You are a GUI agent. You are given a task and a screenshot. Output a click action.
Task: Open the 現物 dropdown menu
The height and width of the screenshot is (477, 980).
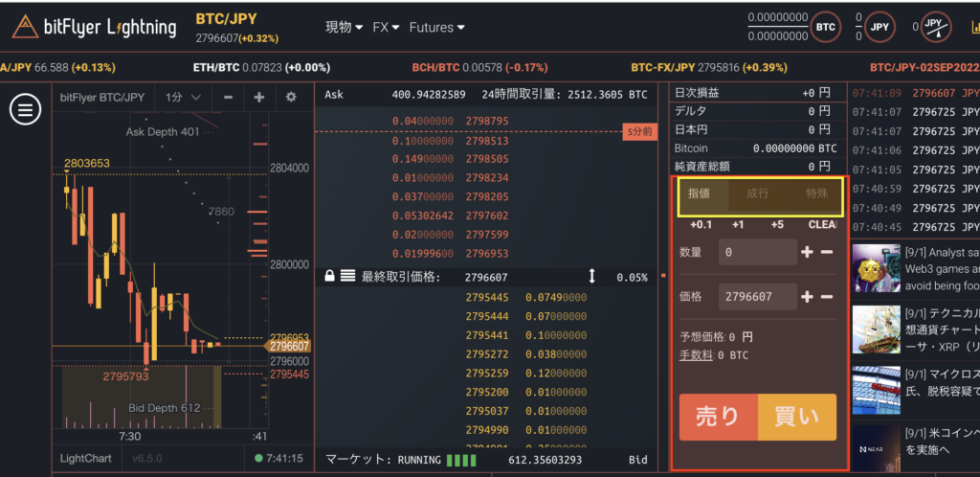(x=345, y=28)
